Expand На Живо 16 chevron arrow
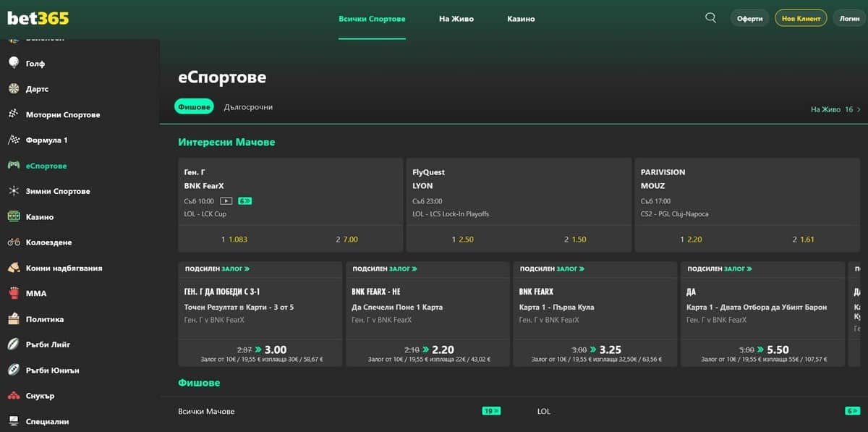 click(859, 109)
